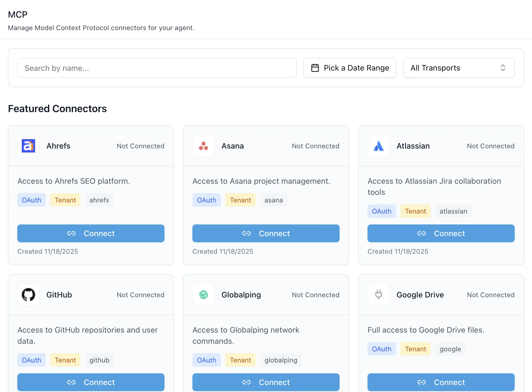This screenshot has height=392, width=532.
Task: Click 'Full access to Google Drive files.' text
Action: pyautogui.click(x=426, y=330)
